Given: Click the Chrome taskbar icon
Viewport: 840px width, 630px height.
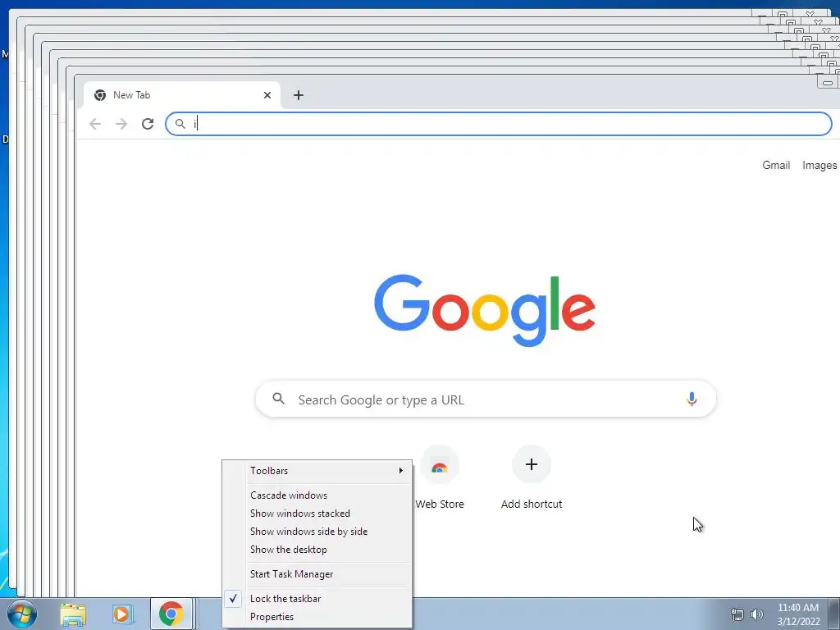Looking at the screenshot, I should [x=171, y=614].
